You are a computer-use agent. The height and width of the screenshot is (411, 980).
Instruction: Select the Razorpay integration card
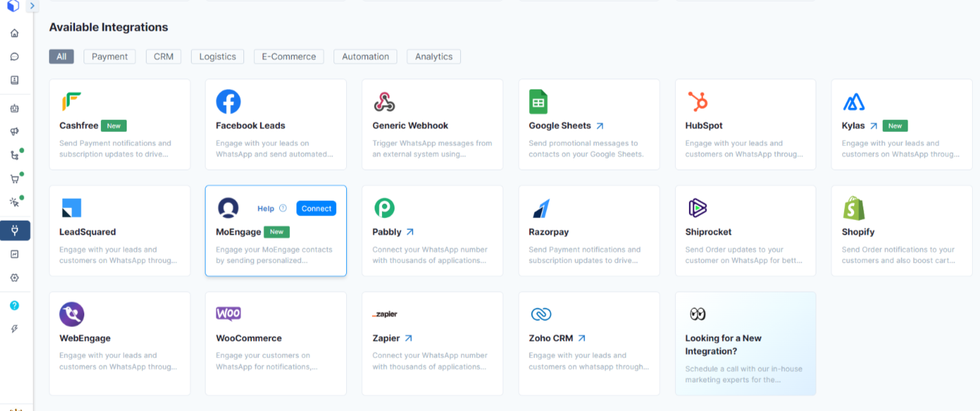(589, 231)
